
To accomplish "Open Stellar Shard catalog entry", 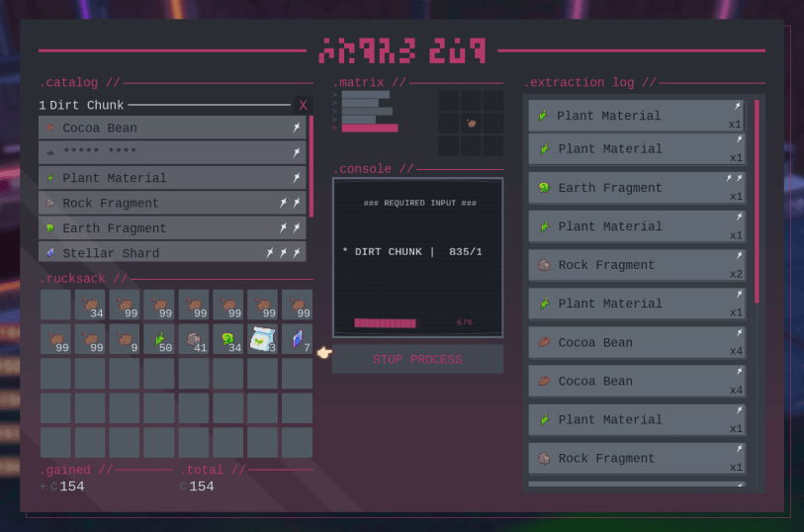I will pyautogui.click(x=172, y=252).
